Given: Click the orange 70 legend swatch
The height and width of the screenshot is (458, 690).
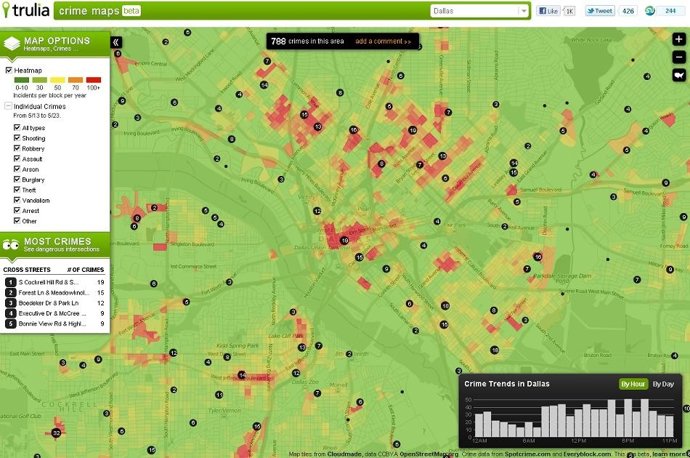Looking at the screenshot, I should coord(76,80).
